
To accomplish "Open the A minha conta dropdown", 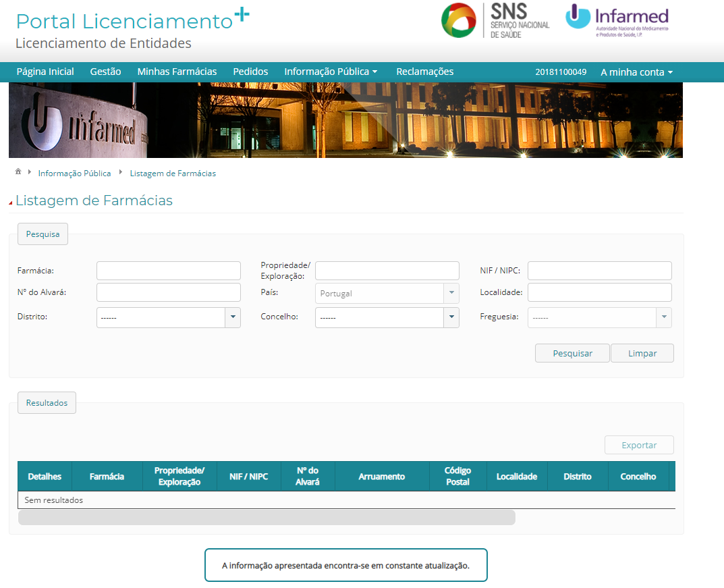I will pyautogui.click(x=636, y=72).
